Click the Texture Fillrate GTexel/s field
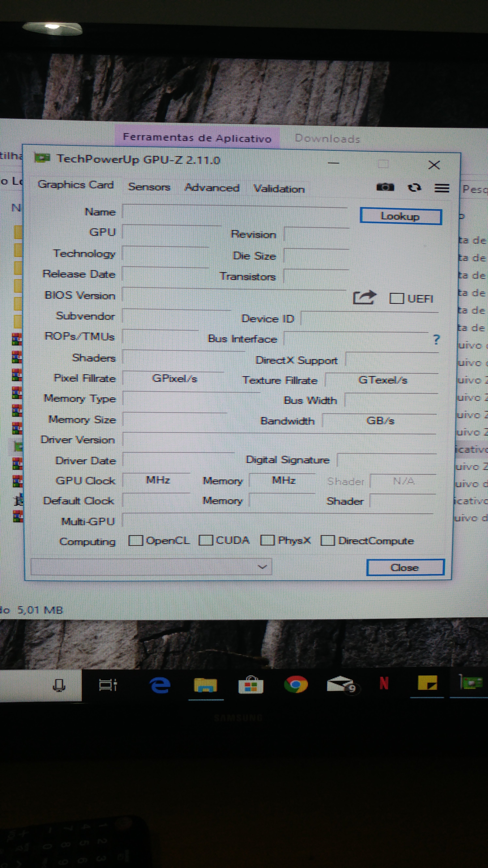 [x=382, y=380]
